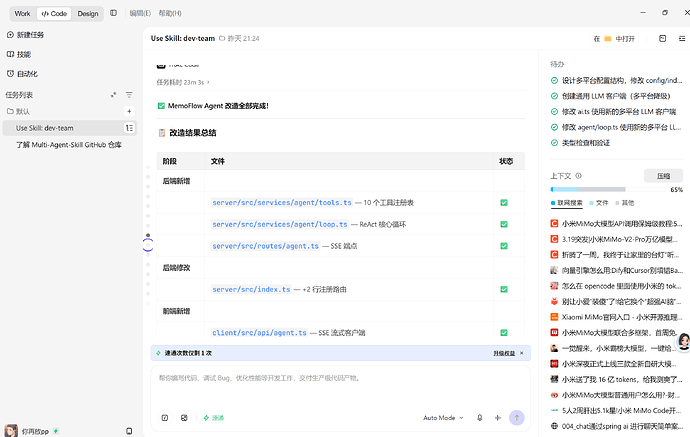Select the 联网搜索 context tab

[x=567, y=203]
